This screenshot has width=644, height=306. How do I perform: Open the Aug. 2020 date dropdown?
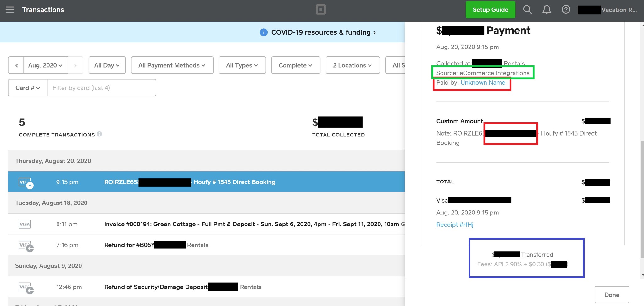(46, 65)
